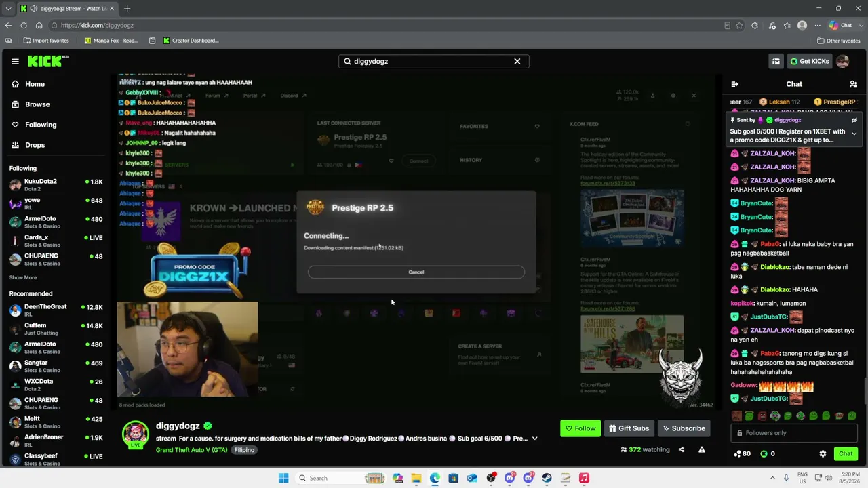Open browser Settings and more menu
This screenshot has height=488, width=868.
pyautogui.click(x=818, y=25)
